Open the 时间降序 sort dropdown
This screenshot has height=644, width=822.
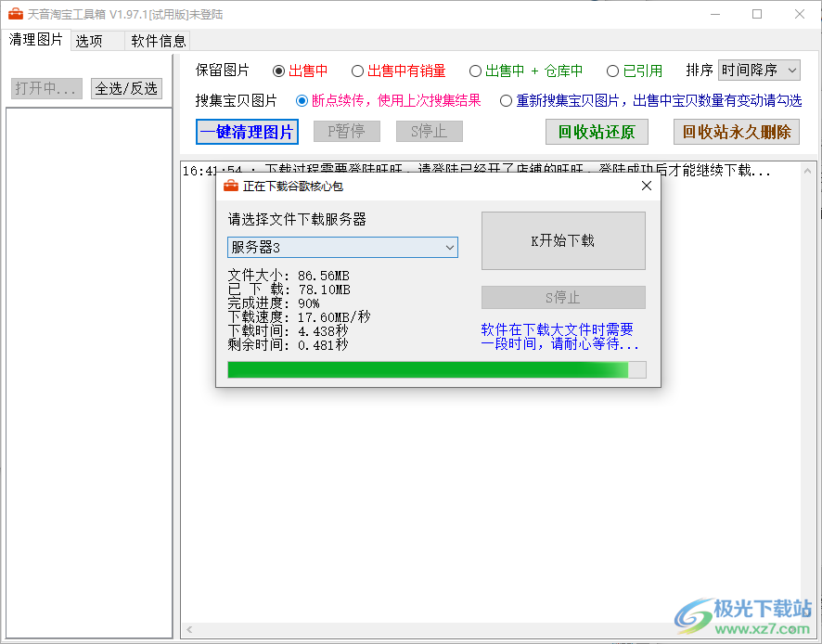tap(759, 70)
